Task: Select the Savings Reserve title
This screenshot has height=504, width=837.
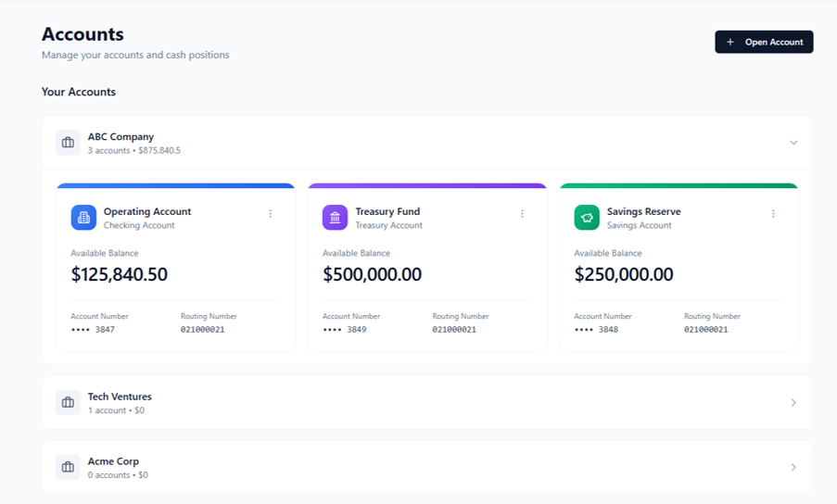Action: pyautogui.click(x=644, y=211)
